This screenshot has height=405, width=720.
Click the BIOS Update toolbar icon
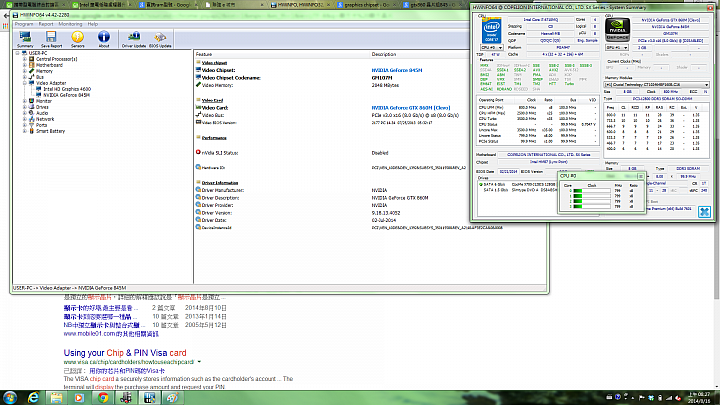click(160, 39)
